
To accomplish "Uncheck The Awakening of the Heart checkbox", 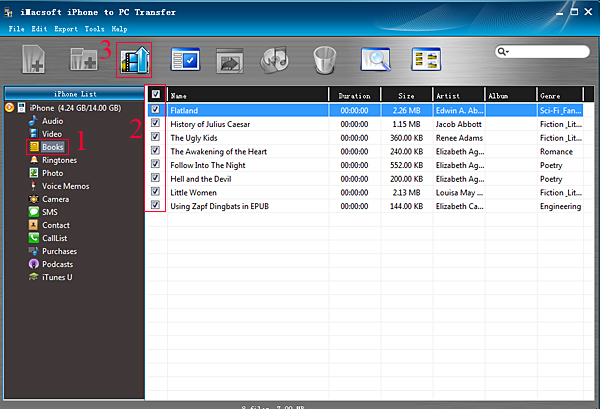I will click(x=155, y=150).
